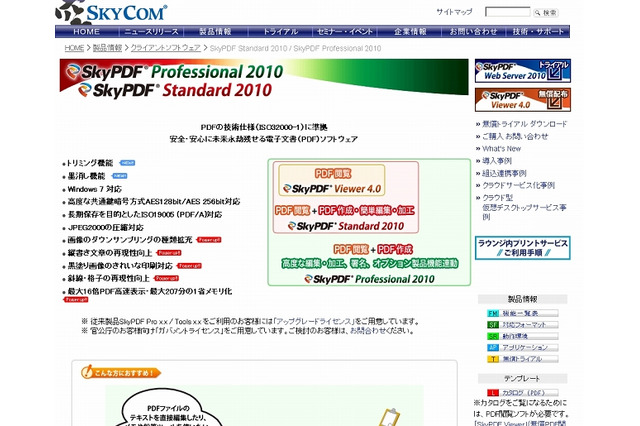Click the FM 機能一覧表 button
This screenshot has width=640, height=426.
click(523, 313)
